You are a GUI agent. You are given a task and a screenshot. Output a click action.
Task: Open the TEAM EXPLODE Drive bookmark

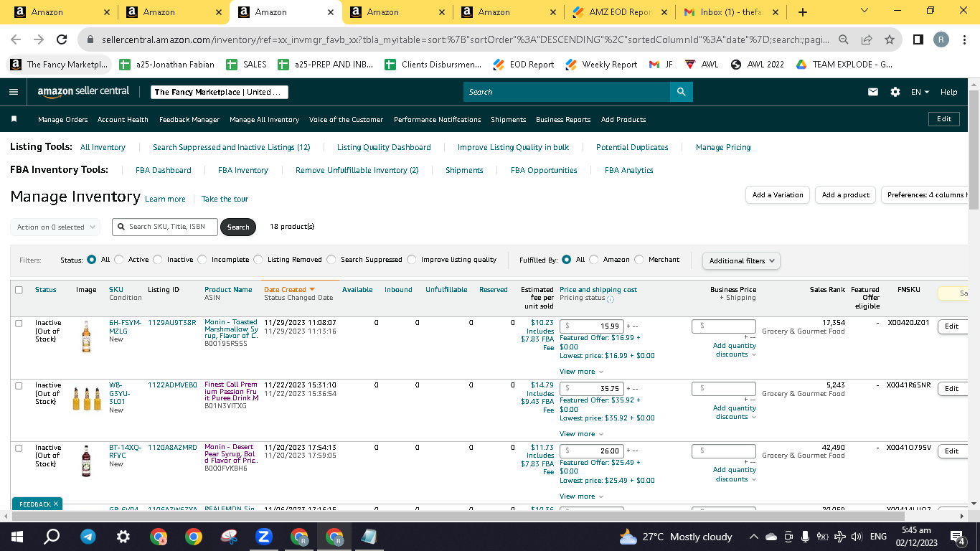click(844, 65)
